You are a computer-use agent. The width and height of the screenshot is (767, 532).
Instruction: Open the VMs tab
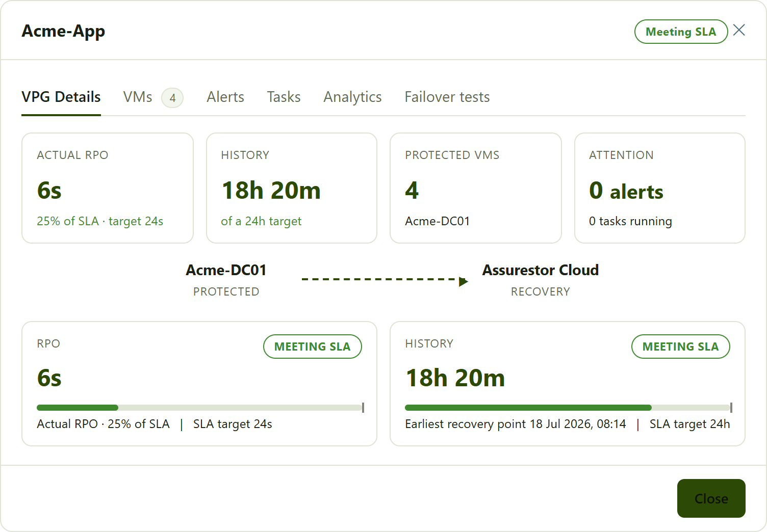pos(153,97)
